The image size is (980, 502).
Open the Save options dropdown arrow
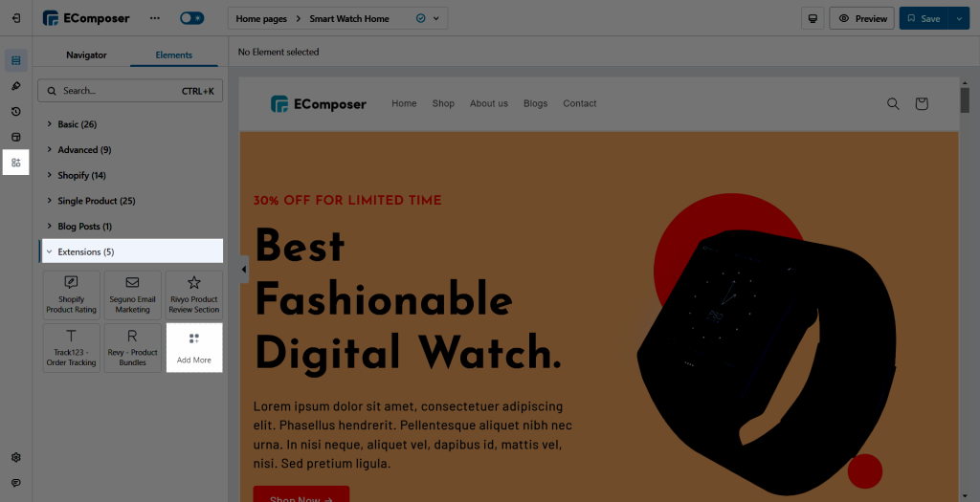(959, 18)
